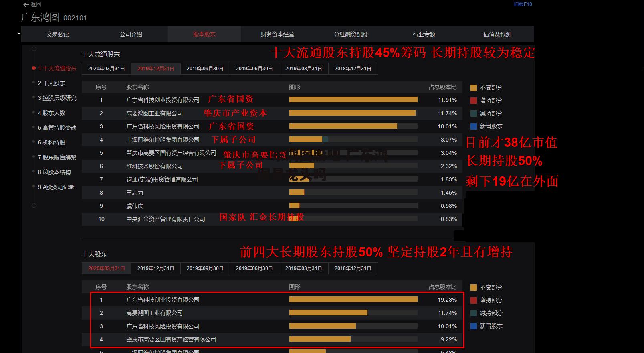Open 3 控股层级研究 in the sidebar
The width and height of the screenshot is (644, 353).
point(57,98)
